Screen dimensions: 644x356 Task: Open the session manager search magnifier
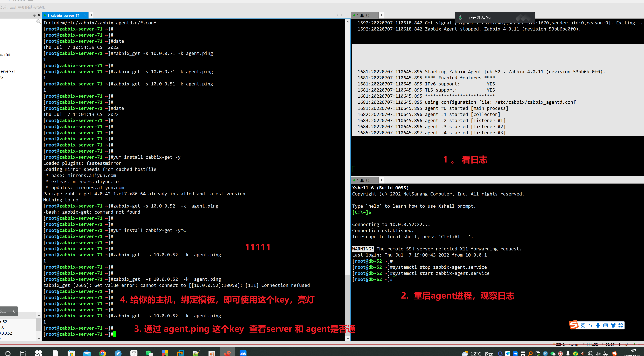click(x=38, y=22)
